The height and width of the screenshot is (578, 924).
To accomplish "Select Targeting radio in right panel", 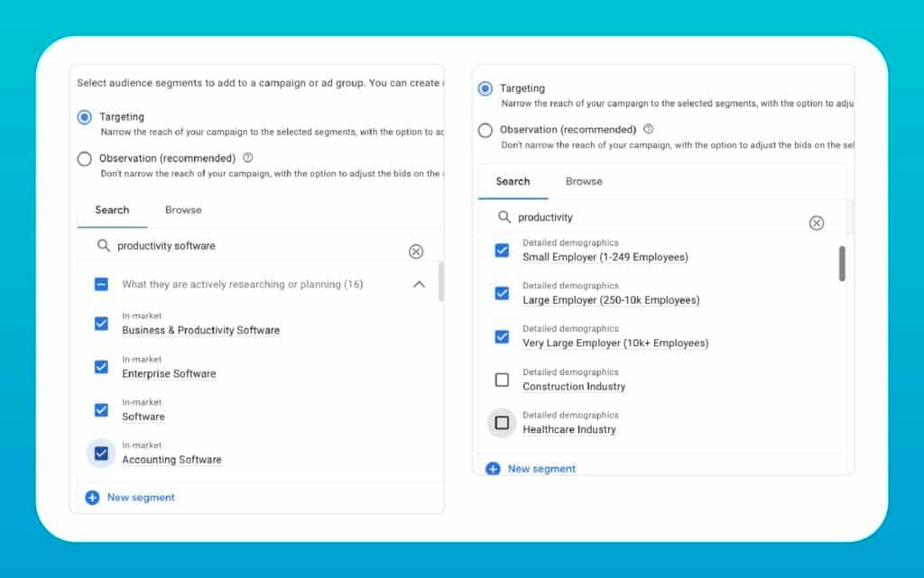I will (x=485, y=88).
